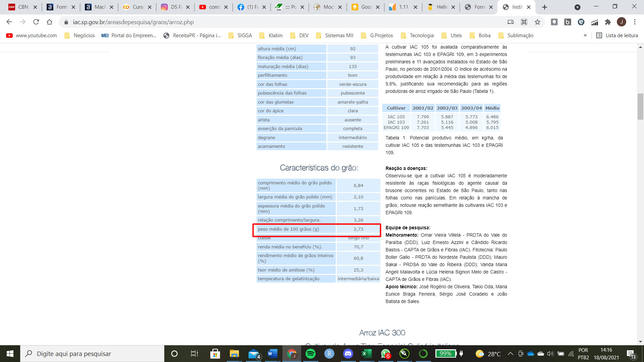Click the back navigation arrow
Image resolution: width=644 pixels, height=362 pixels.
point(9,22)
